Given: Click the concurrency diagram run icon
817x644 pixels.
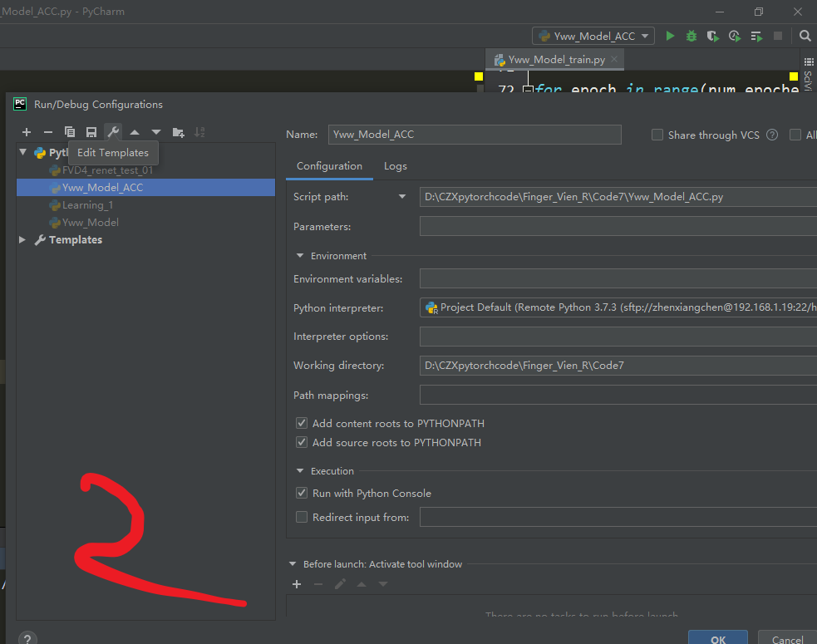Looking at the screenshot, I should click(756, 36).
